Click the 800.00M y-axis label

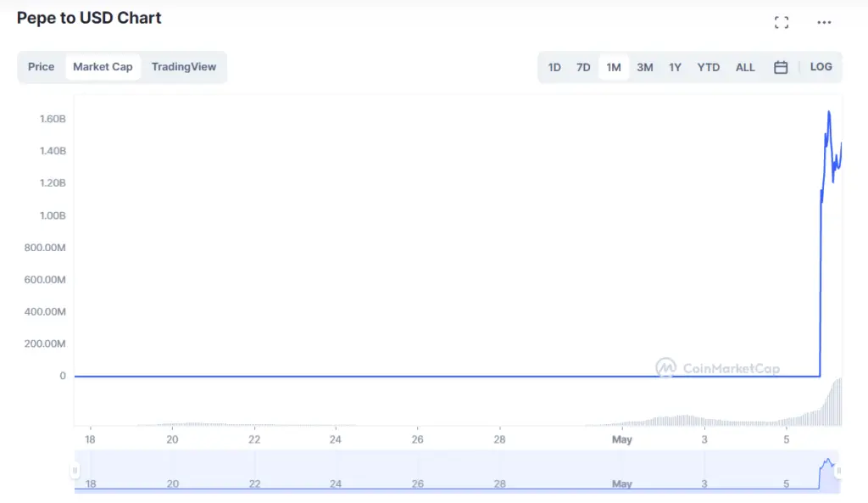(45, 248)
